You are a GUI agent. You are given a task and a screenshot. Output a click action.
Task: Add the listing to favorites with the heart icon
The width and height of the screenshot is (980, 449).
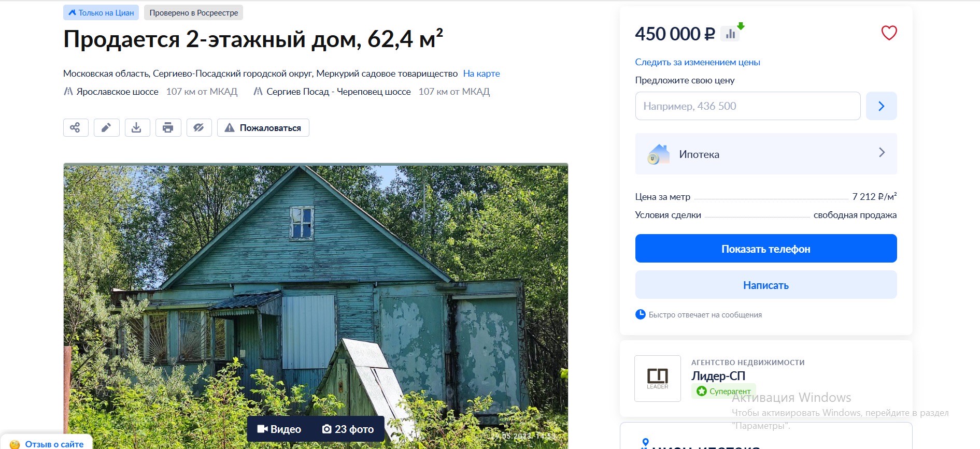889,33
